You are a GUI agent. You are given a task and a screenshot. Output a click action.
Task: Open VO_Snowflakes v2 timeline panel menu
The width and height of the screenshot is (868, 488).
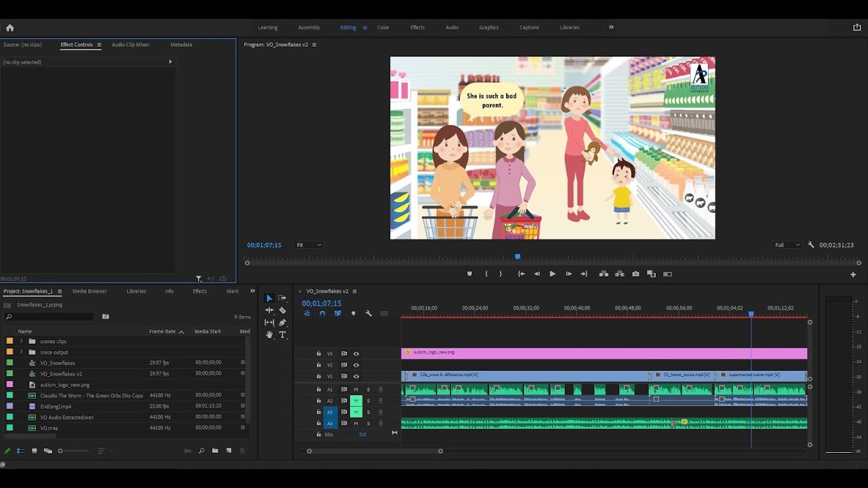click(x=354, y=291)
